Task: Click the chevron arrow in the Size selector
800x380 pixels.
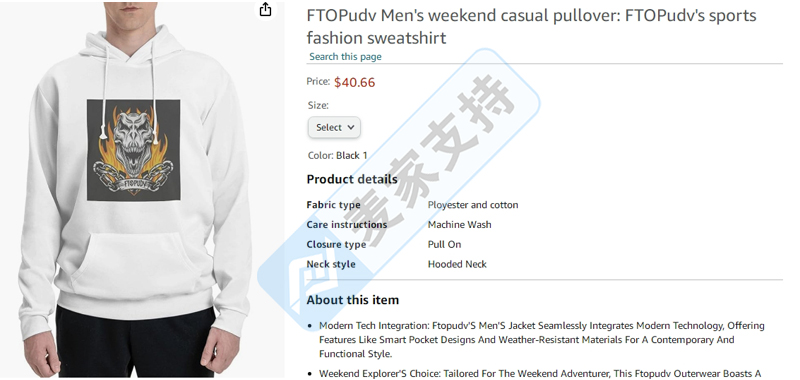Action: point(351,128)
